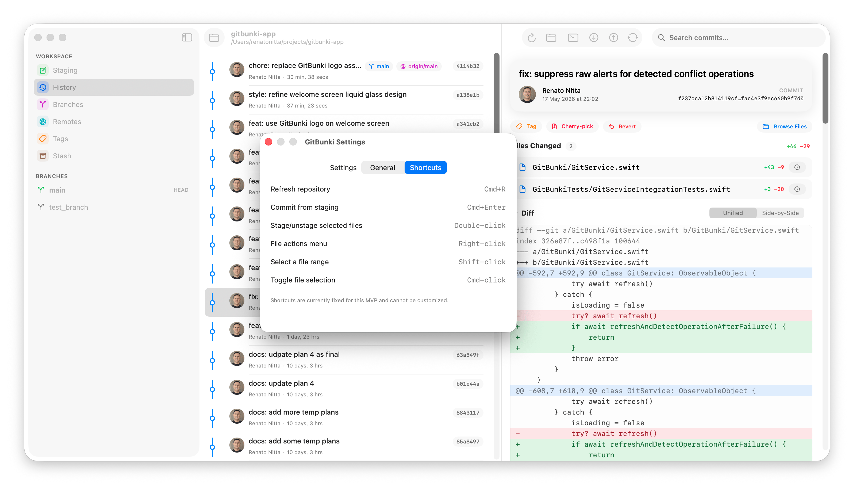Switch diff view to Unified
868x490 pixels.
pyautogui.click(x=732, y=213)
